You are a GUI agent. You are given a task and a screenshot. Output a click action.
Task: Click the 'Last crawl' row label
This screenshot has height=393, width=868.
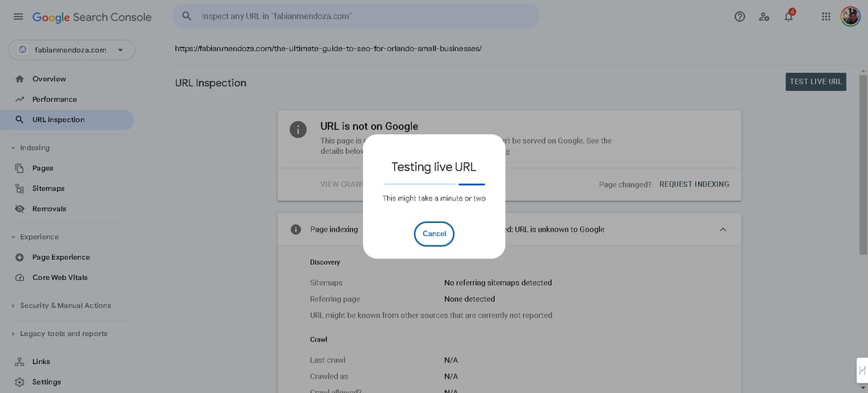pyautogui.click(x=326, y=360)
